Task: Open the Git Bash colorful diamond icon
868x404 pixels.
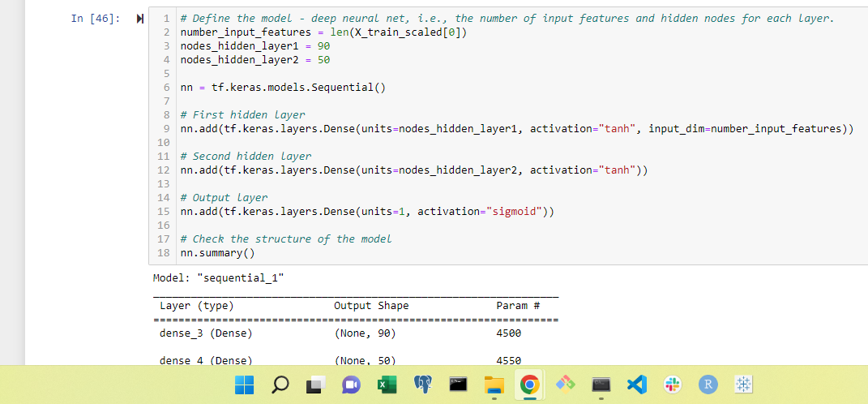Action: 565,384
